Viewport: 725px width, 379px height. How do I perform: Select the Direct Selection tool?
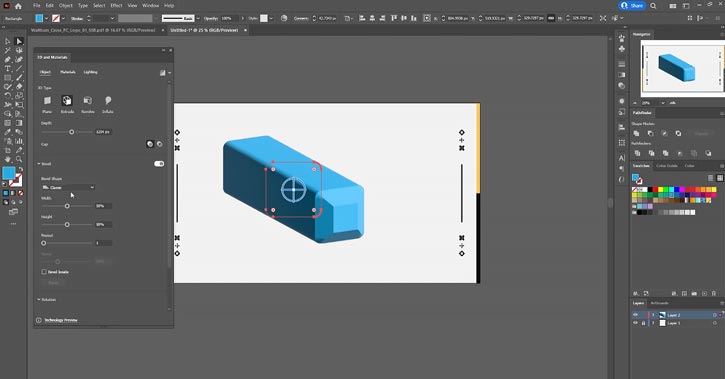pos(19,41)
